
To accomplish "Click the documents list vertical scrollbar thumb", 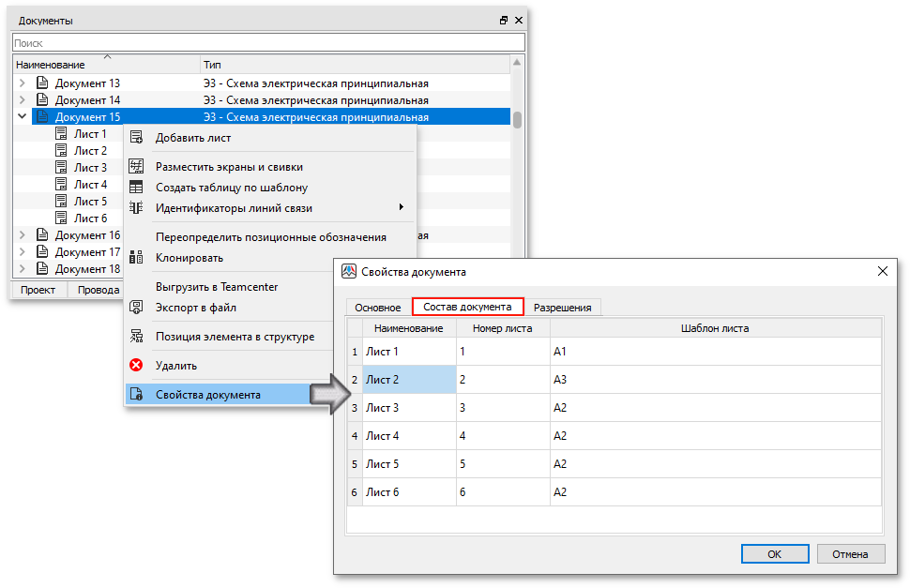I will pos(517,119).
